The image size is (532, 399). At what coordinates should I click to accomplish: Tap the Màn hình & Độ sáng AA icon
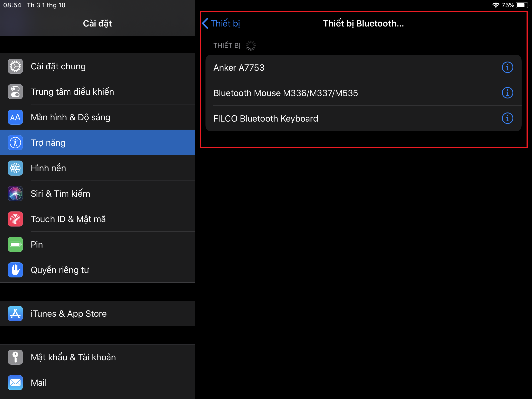point(15,117)
